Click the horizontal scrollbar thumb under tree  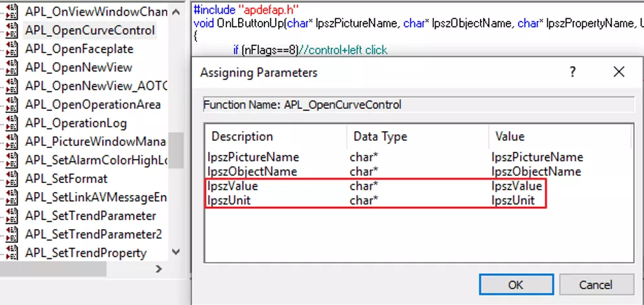(x=53, y=269)
